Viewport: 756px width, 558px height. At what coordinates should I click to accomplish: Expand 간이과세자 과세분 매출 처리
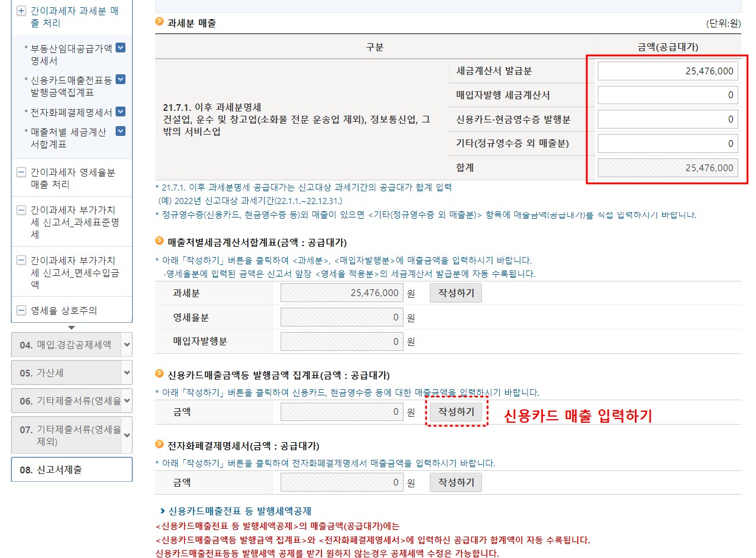point(21,10)
